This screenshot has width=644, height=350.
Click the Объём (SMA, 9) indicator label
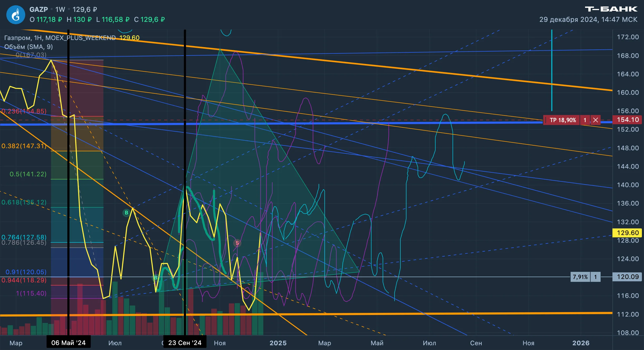tap(28, 47)
